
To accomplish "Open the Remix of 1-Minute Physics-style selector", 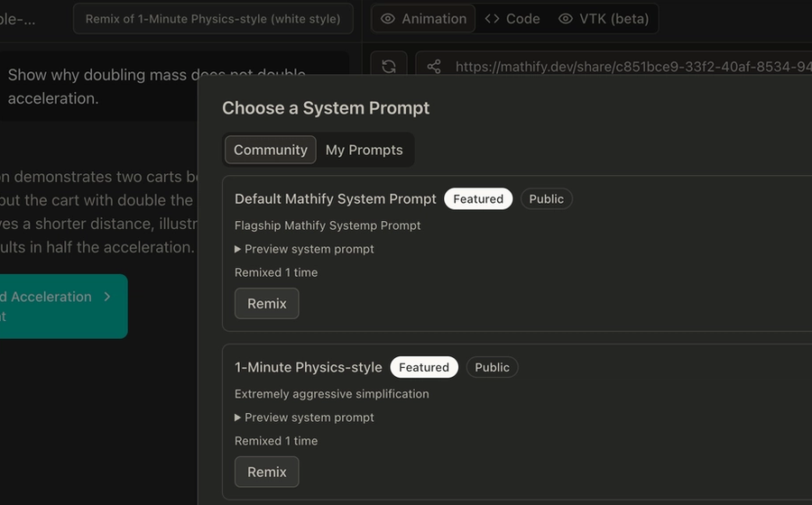I will (x=213, y=19).
